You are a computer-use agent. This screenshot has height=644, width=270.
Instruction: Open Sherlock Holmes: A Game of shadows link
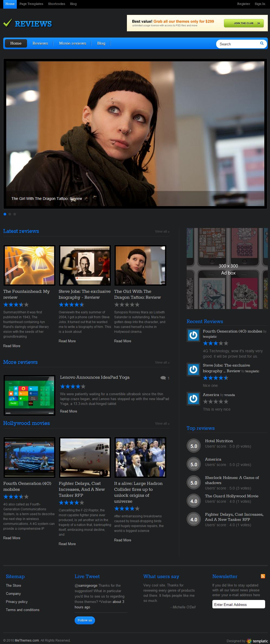tap(232, 480)
